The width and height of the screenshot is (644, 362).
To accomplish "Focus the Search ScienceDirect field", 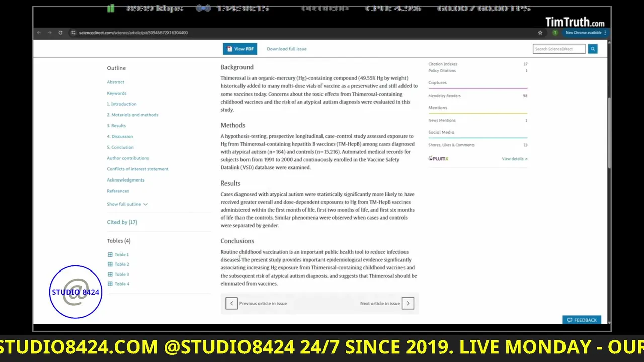I will tap(559, 49).
